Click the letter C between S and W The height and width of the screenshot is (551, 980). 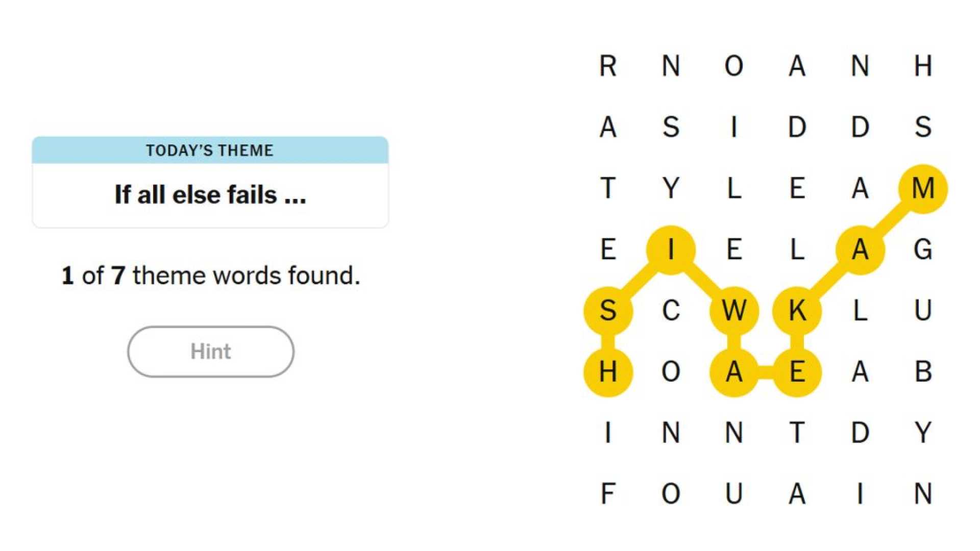(671, 311)
